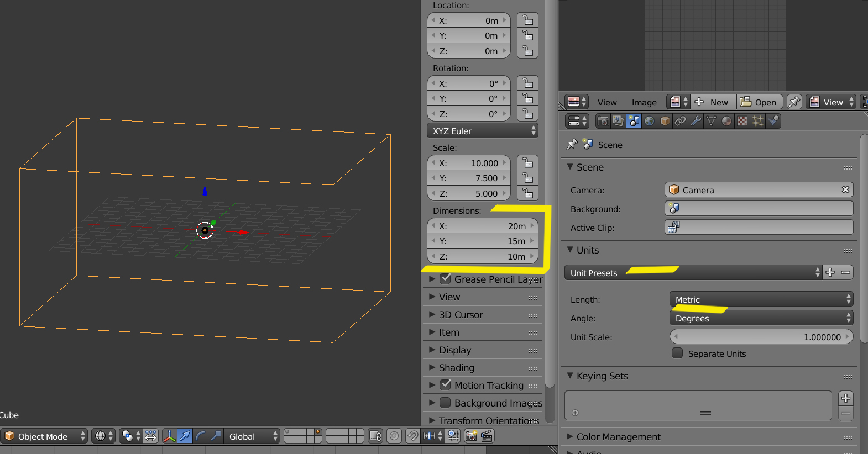Toggle the Scale X lock

point(528,163)
